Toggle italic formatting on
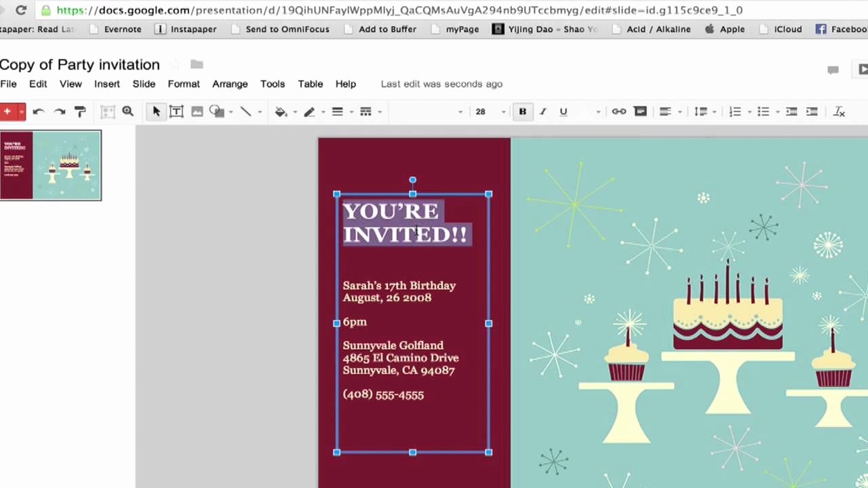Image resolution: width=868 pixels, height=488 pixels. click(x=542, y=111)
